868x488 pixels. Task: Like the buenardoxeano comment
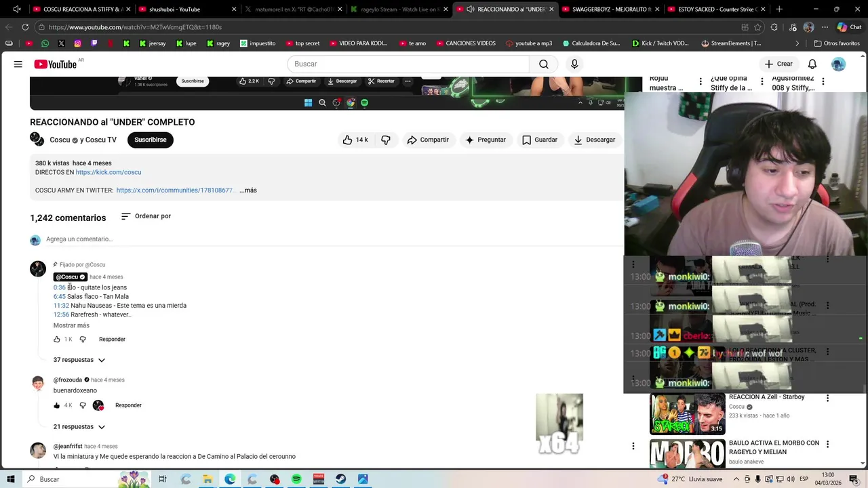(x=57, y=405)
